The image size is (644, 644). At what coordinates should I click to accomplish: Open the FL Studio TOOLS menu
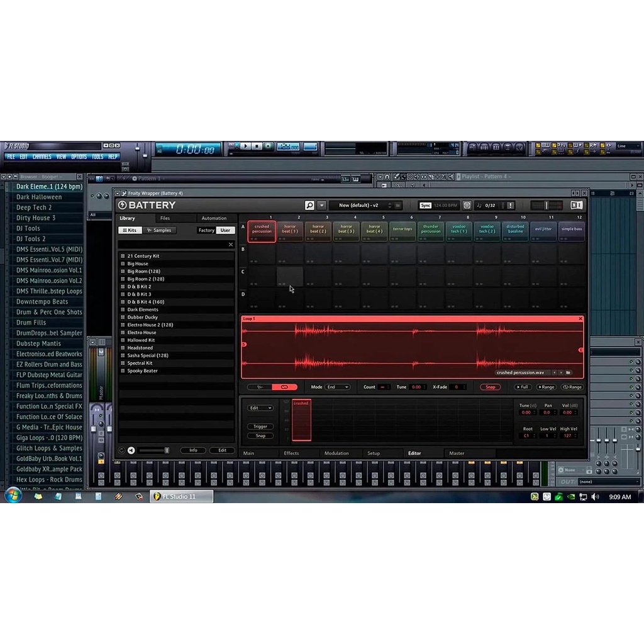pyautogui.click(x=97, y=157)
